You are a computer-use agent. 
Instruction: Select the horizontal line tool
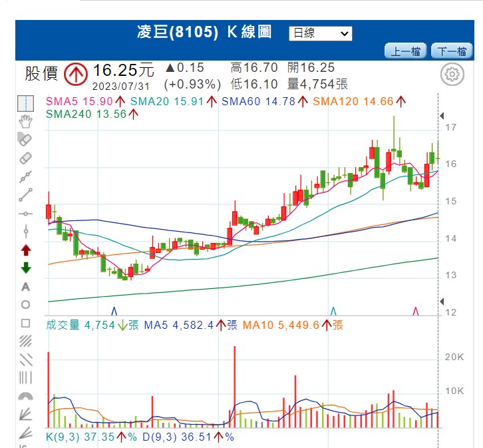pyautogui.click(x=25, y=214)
